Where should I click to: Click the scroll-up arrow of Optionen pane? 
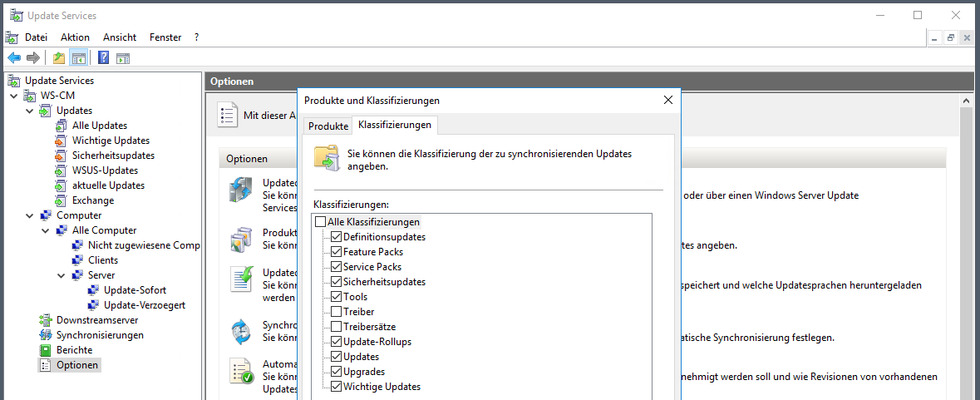tap(966, 101)
